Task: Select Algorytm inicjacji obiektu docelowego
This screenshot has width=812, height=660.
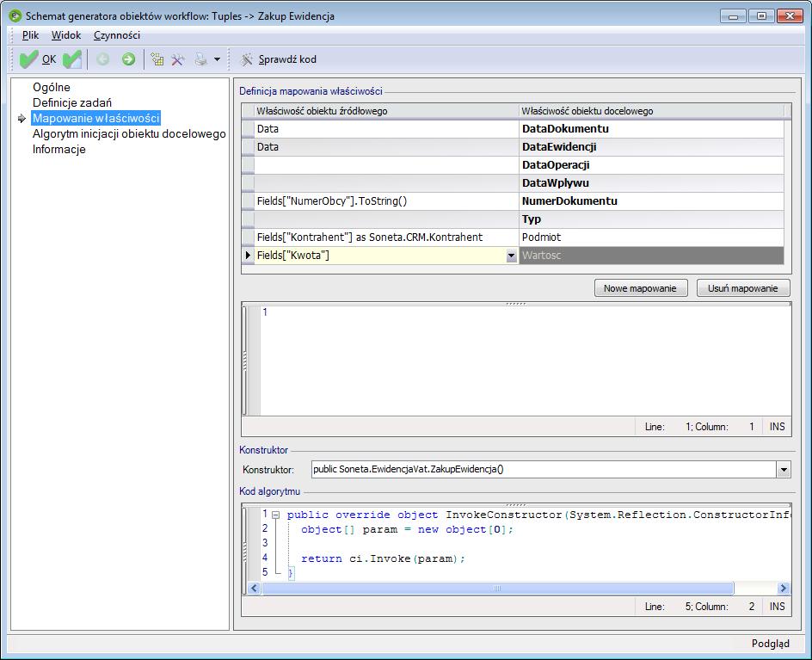Action: pos(129,133)
